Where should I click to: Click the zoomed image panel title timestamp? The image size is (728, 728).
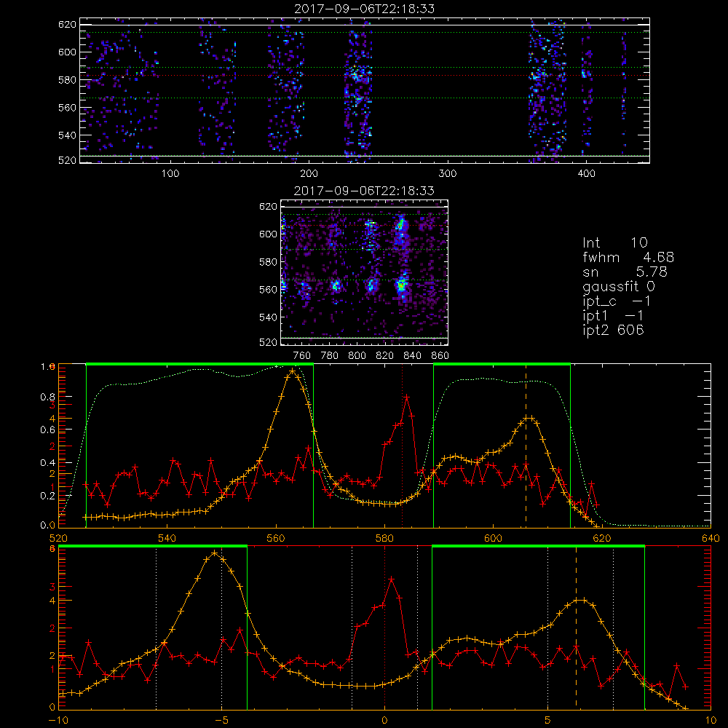coord(365,191)
